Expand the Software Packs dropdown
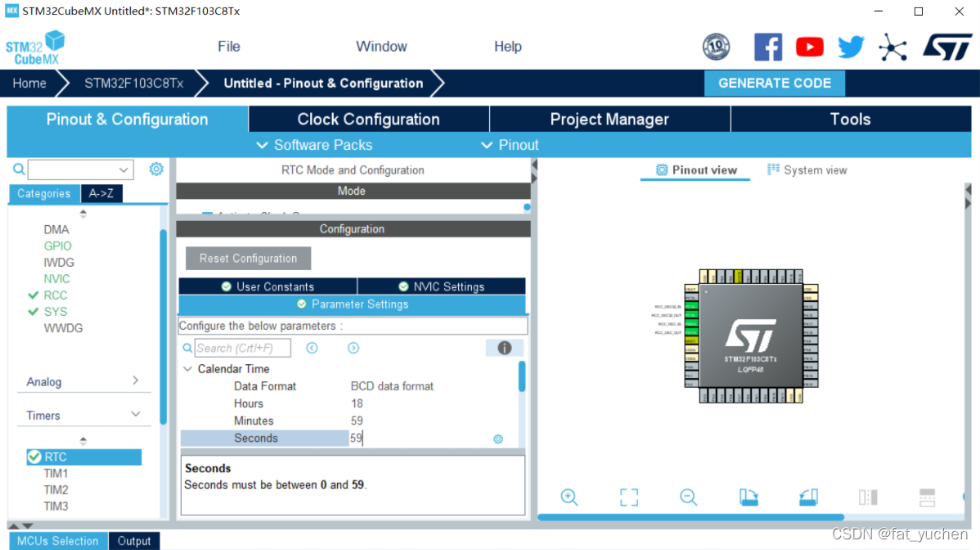Viewport: 980px width, 550px height. tap(314, 145)
